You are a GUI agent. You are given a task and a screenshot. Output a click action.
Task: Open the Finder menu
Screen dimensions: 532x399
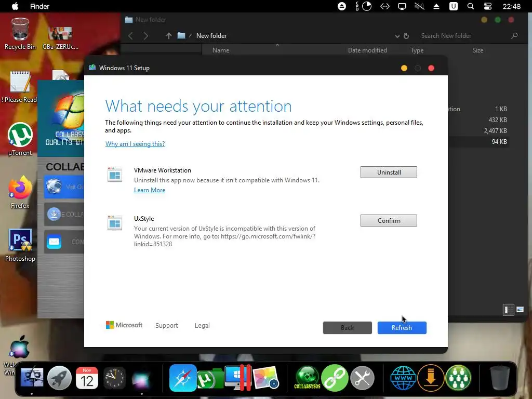pos(39,6)
